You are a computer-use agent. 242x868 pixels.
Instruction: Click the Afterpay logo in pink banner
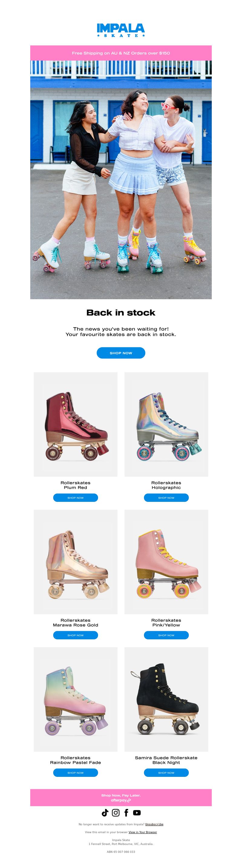pyautogui.click(x=121, y=800)
